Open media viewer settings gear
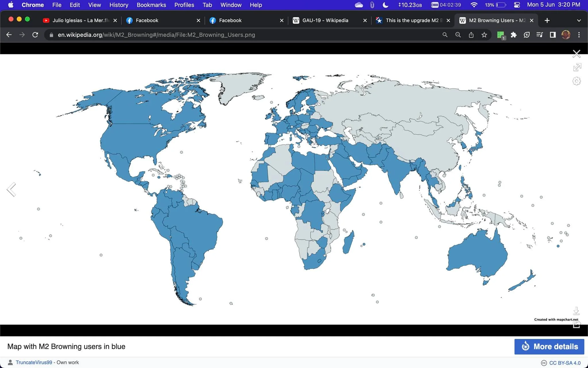588x368 pixels. (x=577, y=81)
